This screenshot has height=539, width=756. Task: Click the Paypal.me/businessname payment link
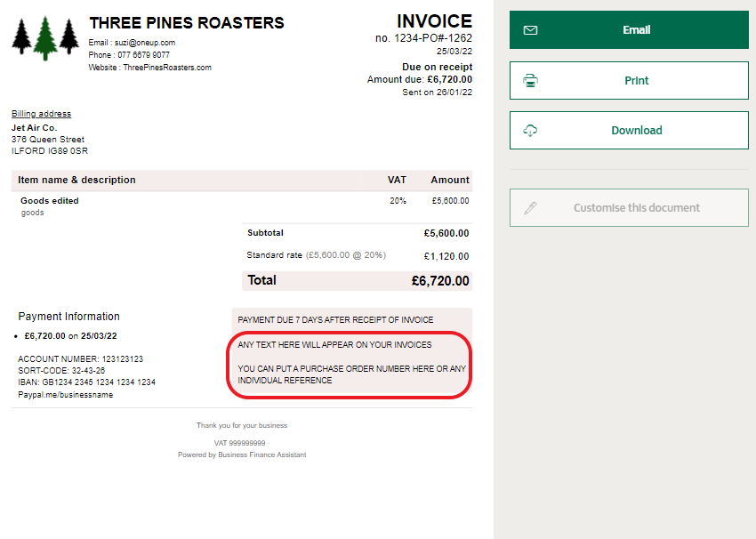[x=66, y=395]
